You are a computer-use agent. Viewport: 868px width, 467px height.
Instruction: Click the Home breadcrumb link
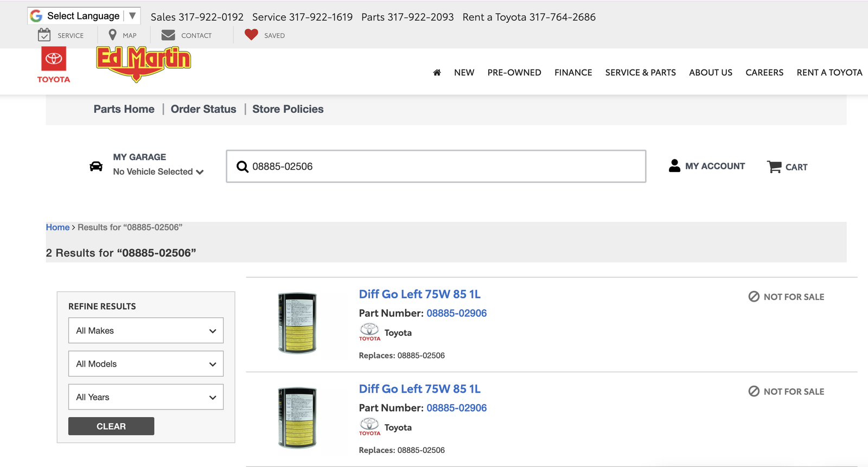pos(58,227)
